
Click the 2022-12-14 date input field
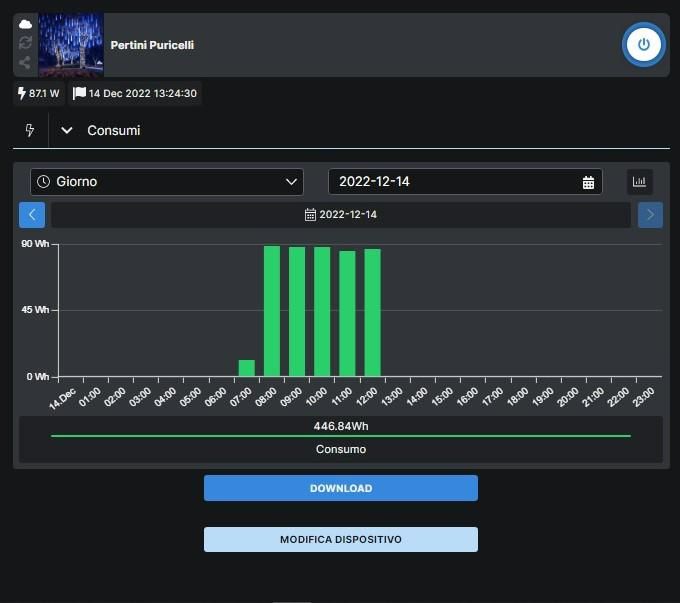click(465, 182)
